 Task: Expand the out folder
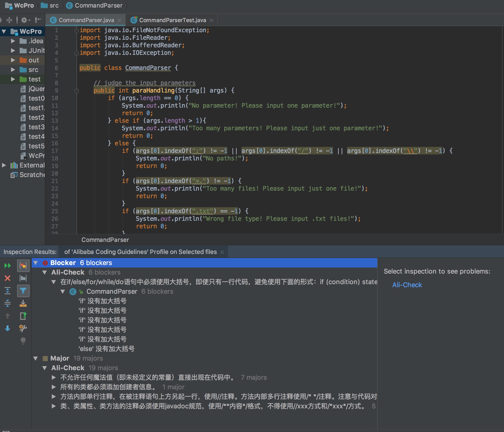coord(13,60)
